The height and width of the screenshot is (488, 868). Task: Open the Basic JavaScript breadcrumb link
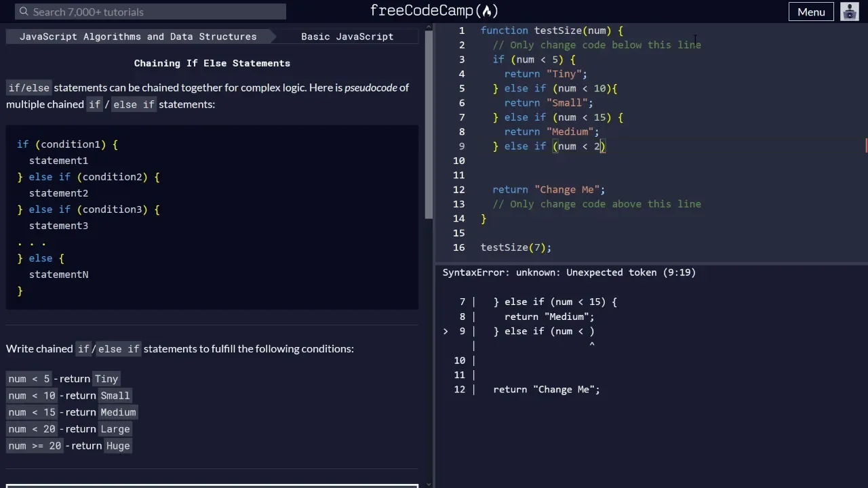coord(347,37)
